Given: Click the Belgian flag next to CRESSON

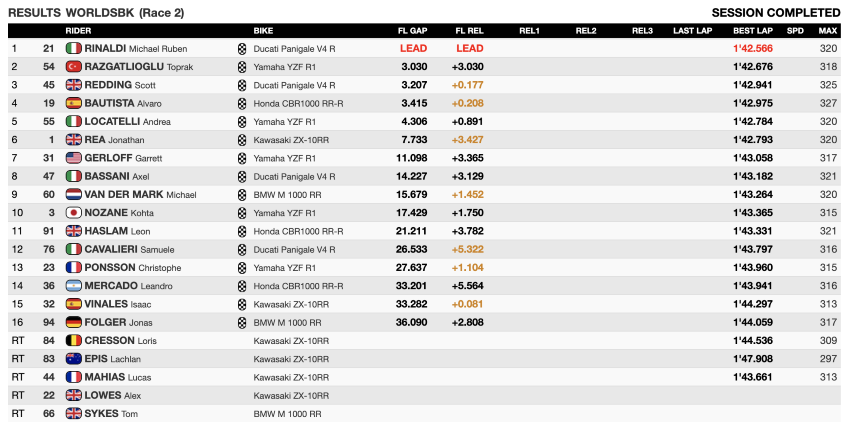Looking at the screenshot, I should tap(74, 340).
